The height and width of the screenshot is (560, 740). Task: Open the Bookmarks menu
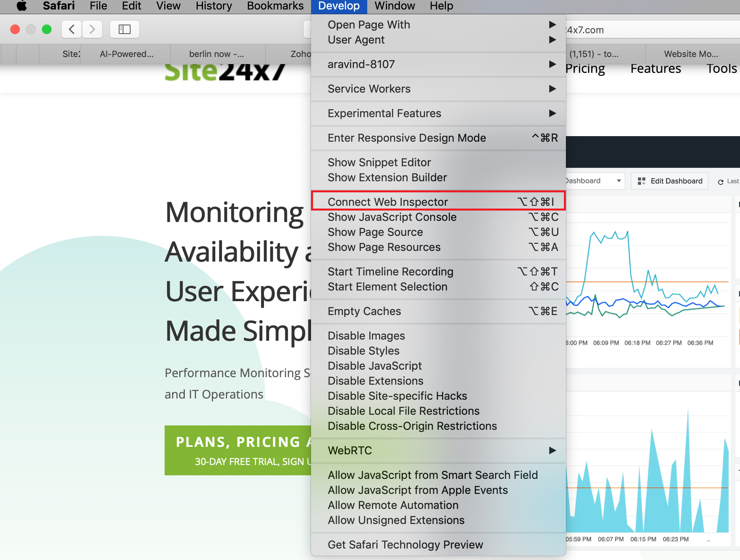[275, 6]
